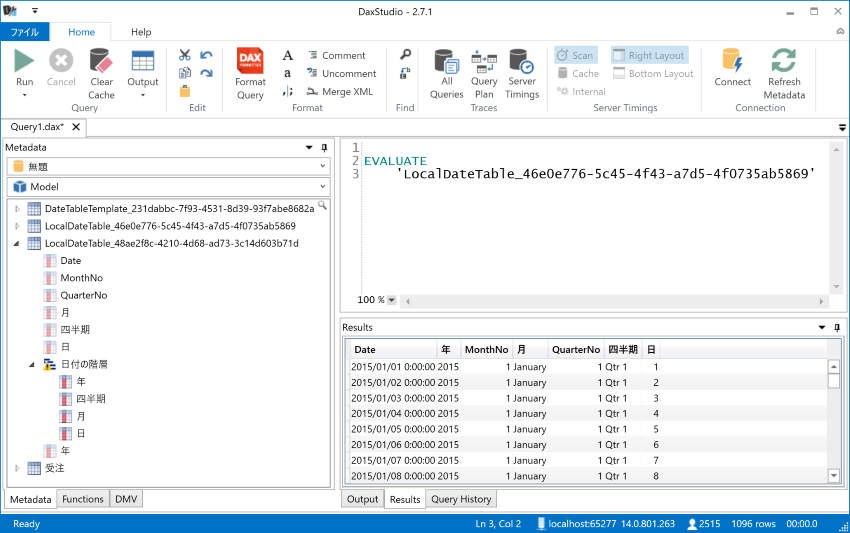The image size is (850, 533).
Task: Collapse the ribbon with the chevron
Action: click(x=840, y=32)
